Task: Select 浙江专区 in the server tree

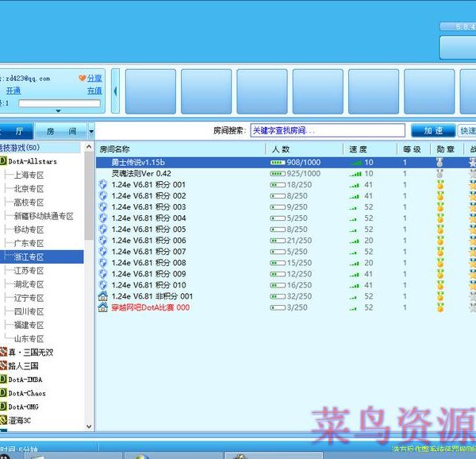Action: (29, 257)
